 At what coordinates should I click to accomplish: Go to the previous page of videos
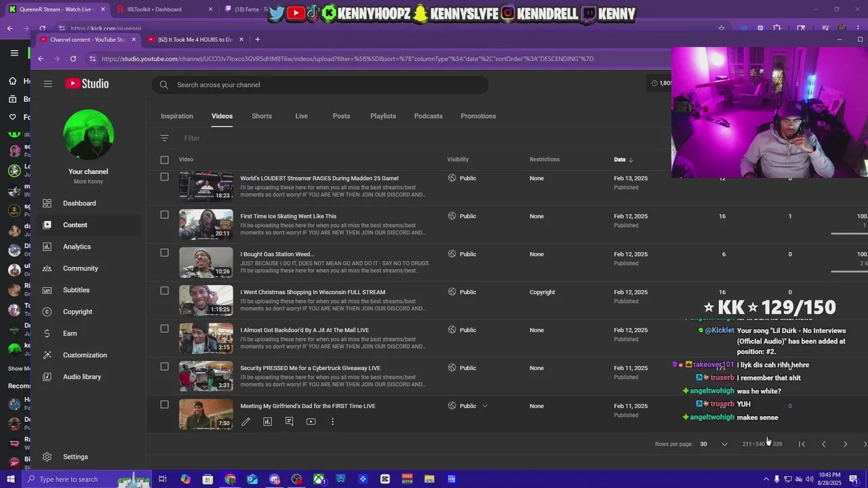[823, 444]
